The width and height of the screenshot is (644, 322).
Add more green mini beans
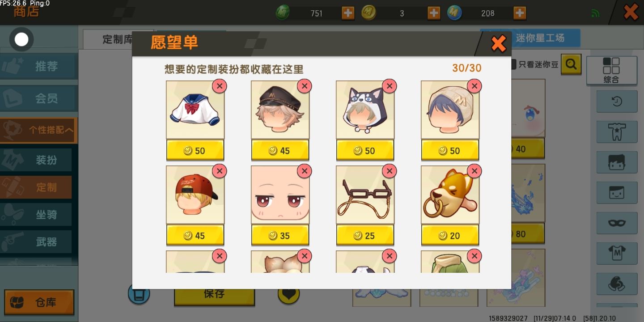point(348,13)
